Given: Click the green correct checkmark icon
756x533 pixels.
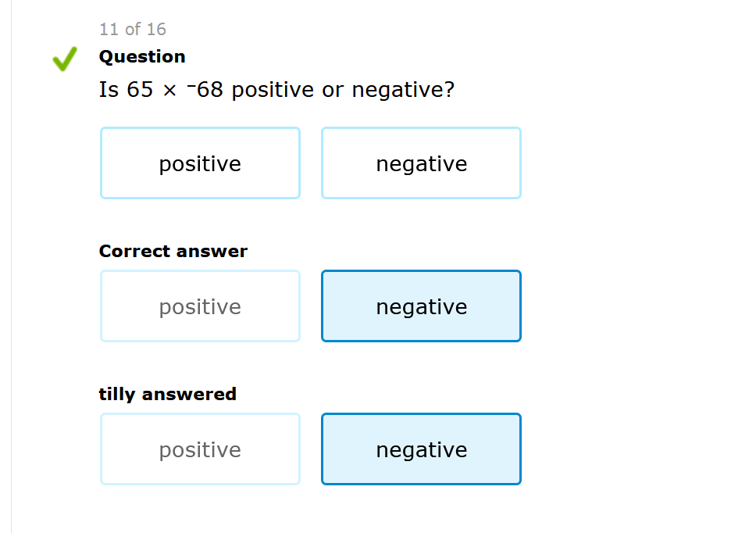Looking at the screenshot, I should tap(64, 59).
